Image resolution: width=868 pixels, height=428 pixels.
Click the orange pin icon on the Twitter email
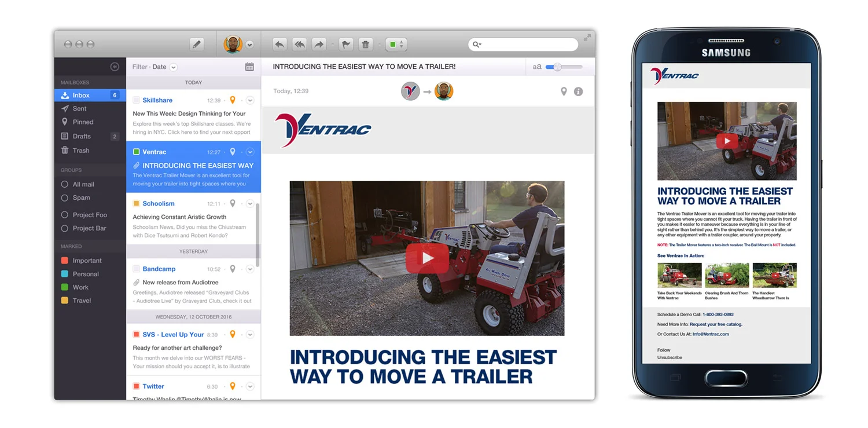click(233, 386)
